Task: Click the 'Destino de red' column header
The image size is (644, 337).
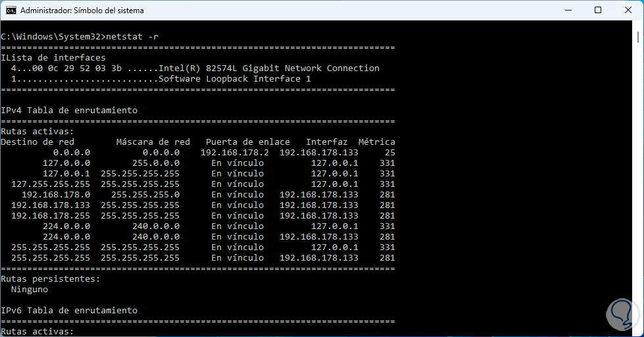Action: [x=37, y=142]
